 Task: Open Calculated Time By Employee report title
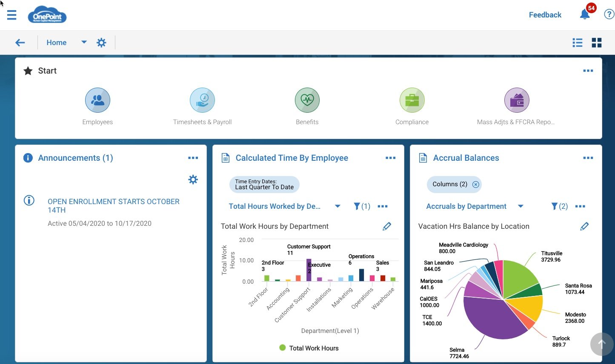pos(292,158)
